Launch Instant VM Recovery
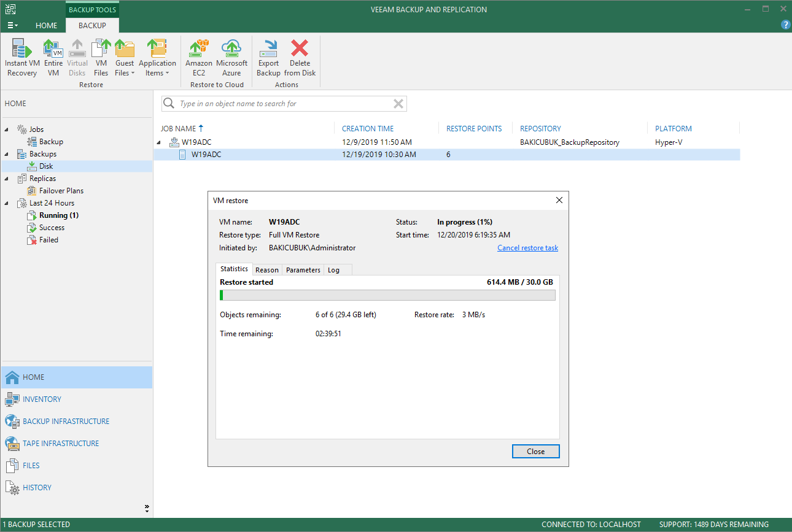The width and height of the screenshot is (792, 532). click(x=22, y=58)
